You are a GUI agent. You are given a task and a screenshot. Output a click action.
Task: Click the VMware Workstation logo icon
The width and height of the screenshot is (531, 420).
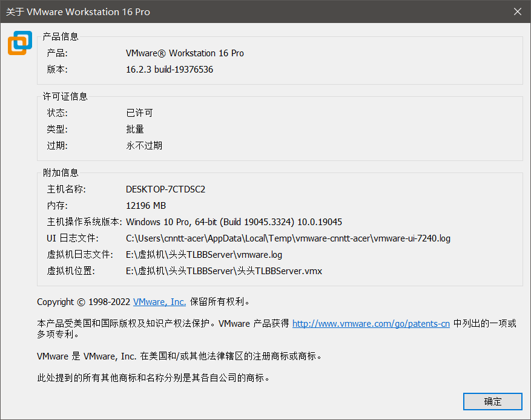(20, 43)
